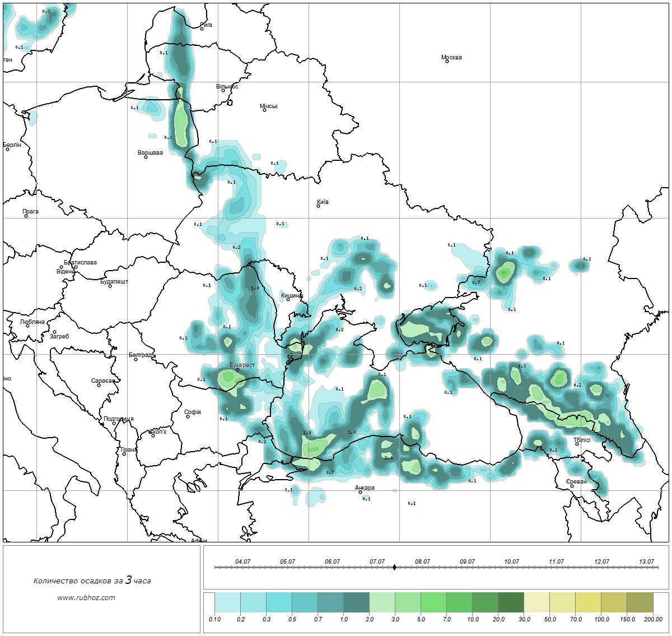Screen dimensions: 672x636
Task: Click the Будапешт city marker
Action: [110, 286]
